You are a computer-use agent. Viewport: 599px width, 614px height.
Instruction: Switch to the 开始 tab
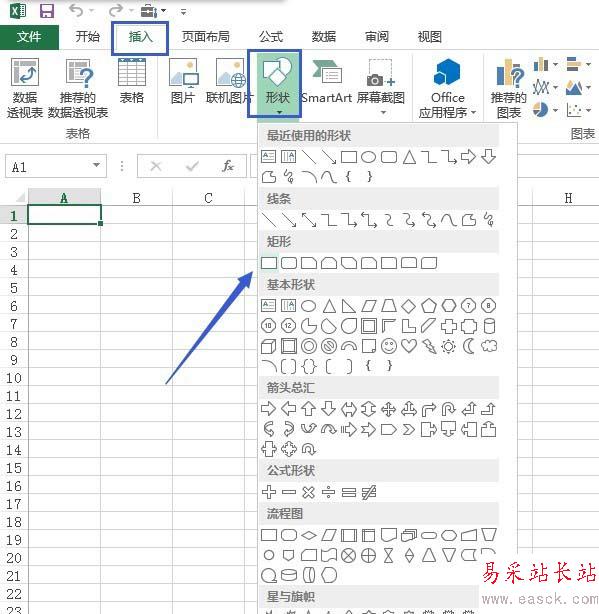[88, 37]
